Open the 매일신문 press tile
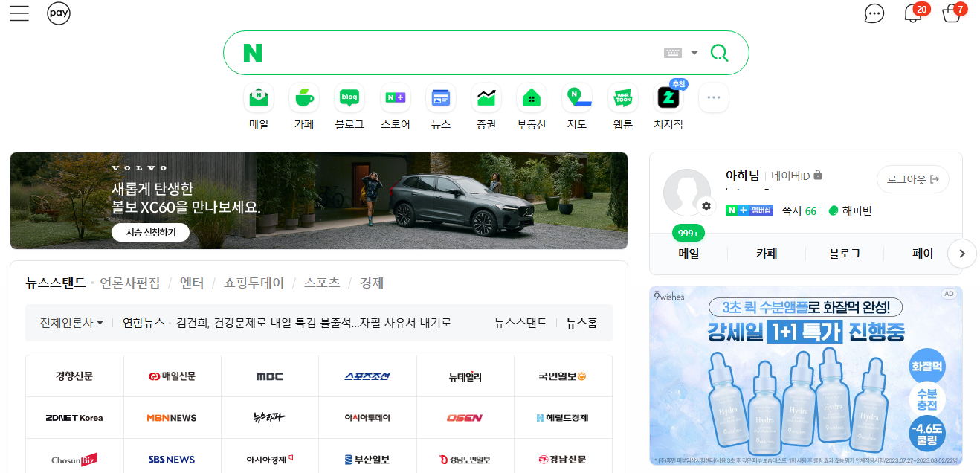 [x=173, y=376]
